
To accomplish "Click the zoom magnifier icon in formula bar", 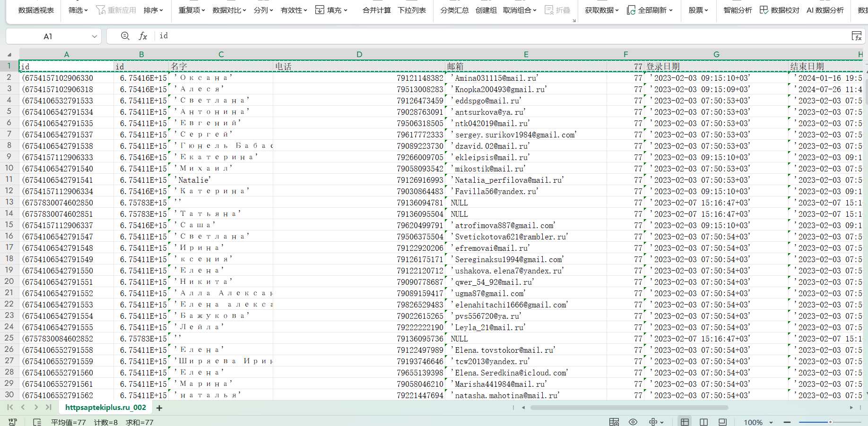I will [x=125, y=36].
